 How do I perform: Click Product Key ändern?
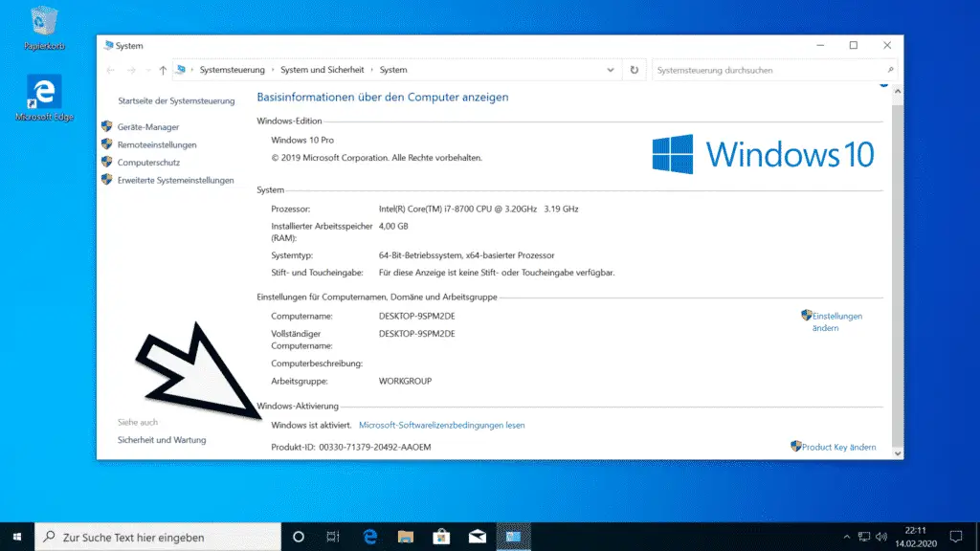(x=838, y=447)
